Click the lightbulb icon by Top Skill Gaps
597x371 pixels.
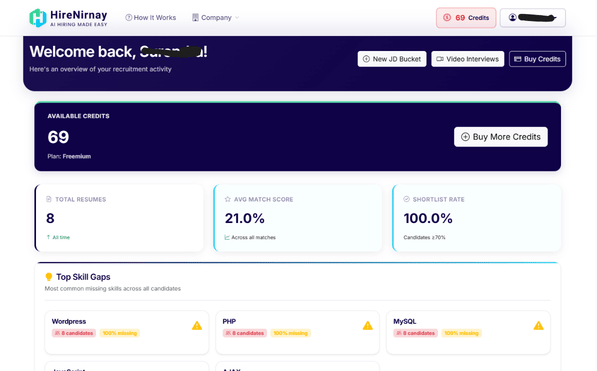click(x=49, y=277)
